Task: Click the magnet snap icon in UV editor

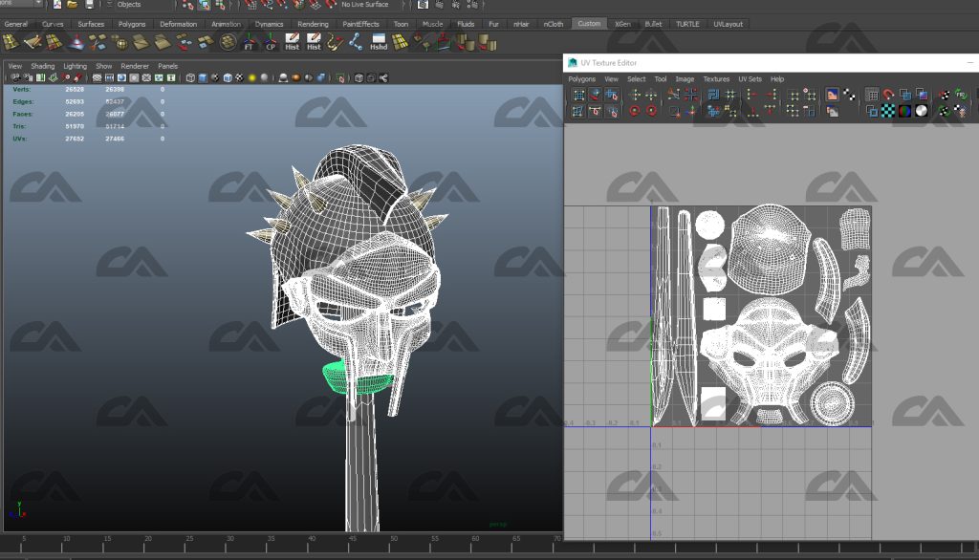Action: [888, 94]
